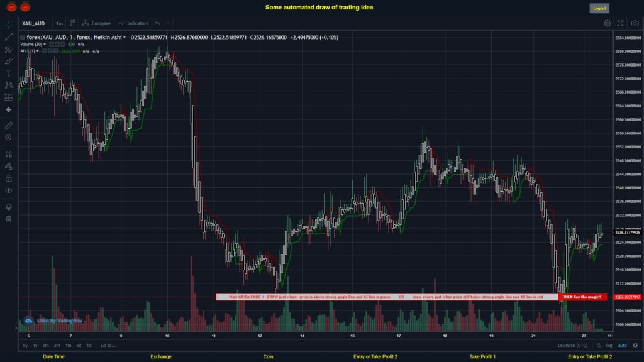Open the Indicators menu
The width and height of the screenshot is (644, 362).
[x=133, y=23]
